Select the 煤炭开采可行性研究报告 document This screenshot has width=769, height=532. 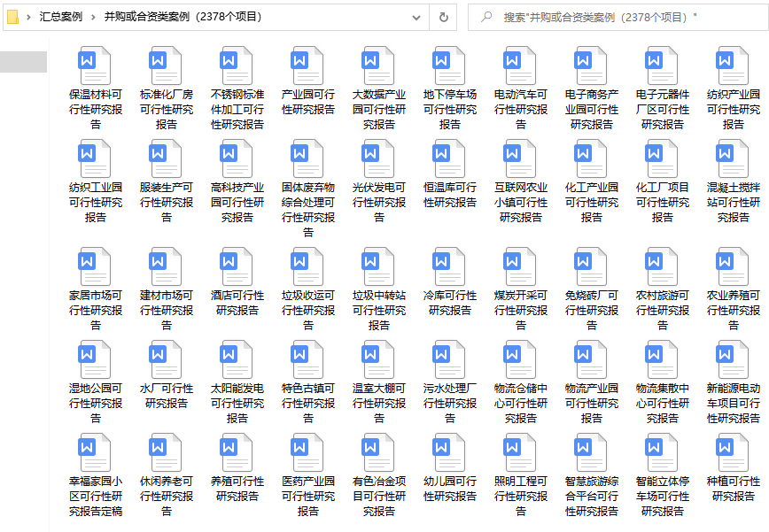[521, 267]
